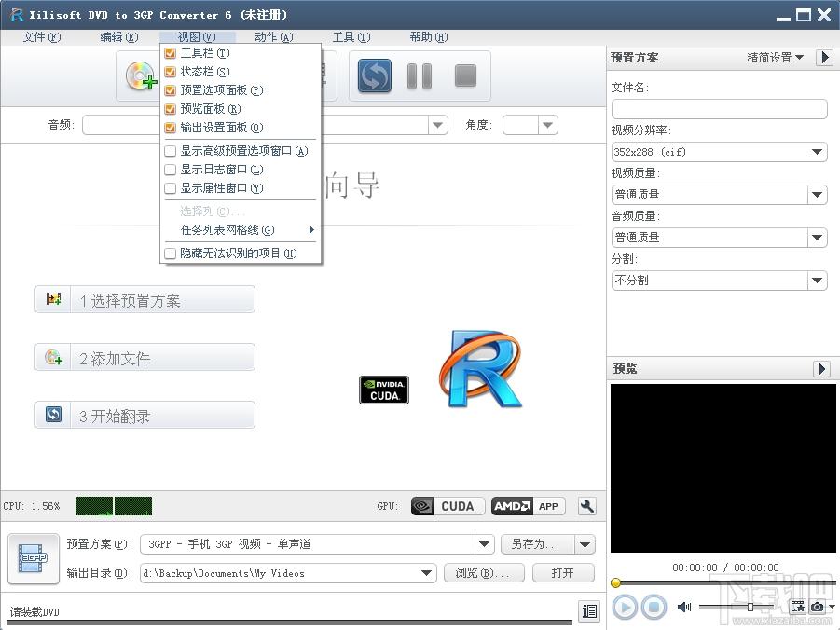This screenshot has height=630, width=840.
Task: Click the Xilisoft app logo in title bar
Action: click(x=16, y=15)
